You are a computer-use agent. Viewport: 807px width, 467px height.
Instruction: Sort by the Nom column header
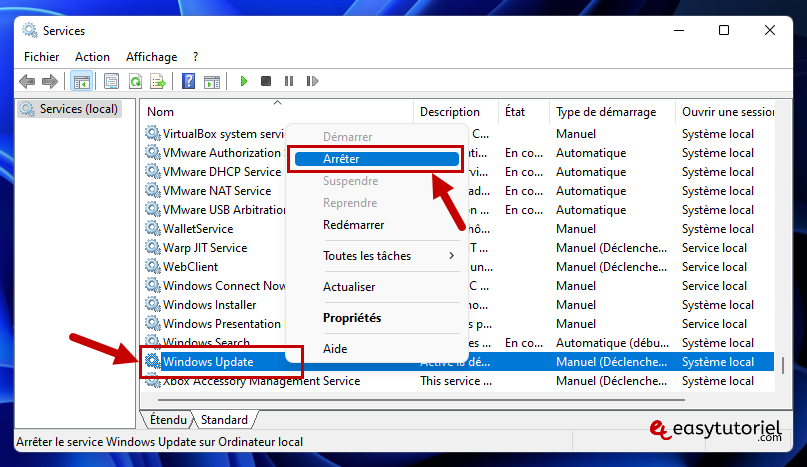277,112
